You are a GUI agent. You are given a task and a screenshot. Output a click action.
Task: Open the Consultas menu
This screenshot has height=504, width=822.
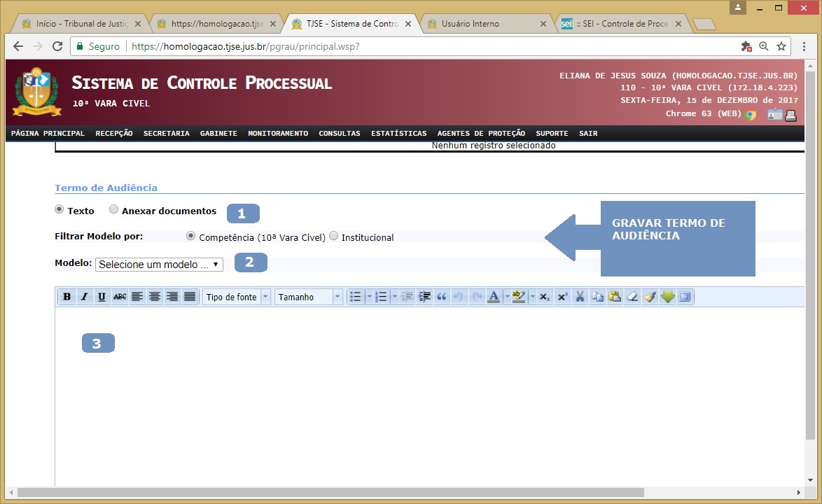pyautogui.click(x=339, y=133)
